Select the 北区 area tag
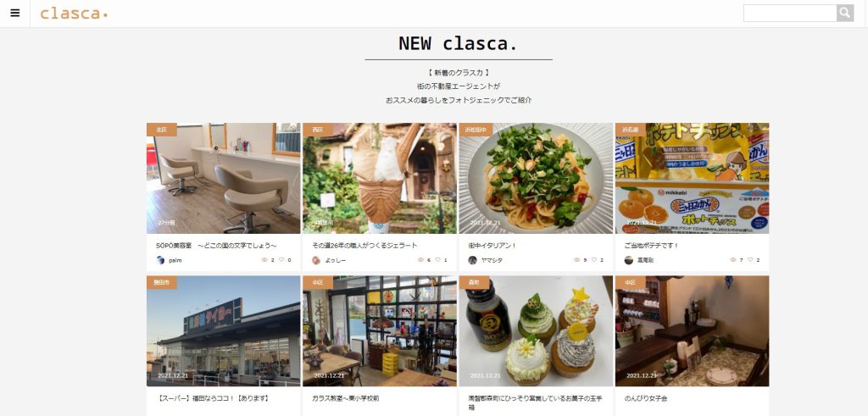Viewport: 868px width, 416px height. coord(162,130)
